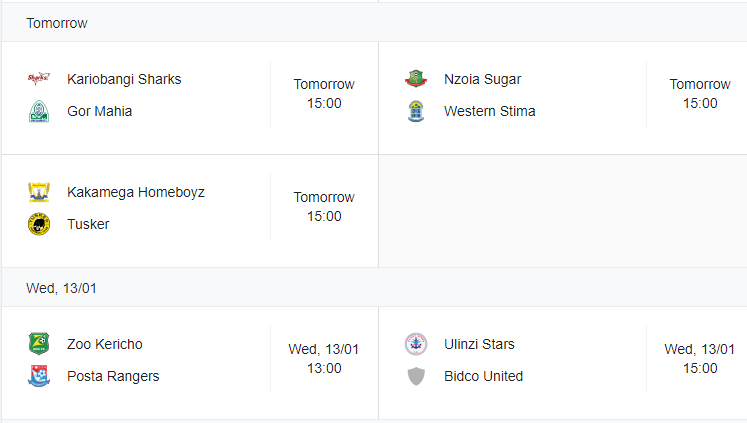Select the Kakamega Homeboyz team name
The image size is (747, 423).
[136, 192]
